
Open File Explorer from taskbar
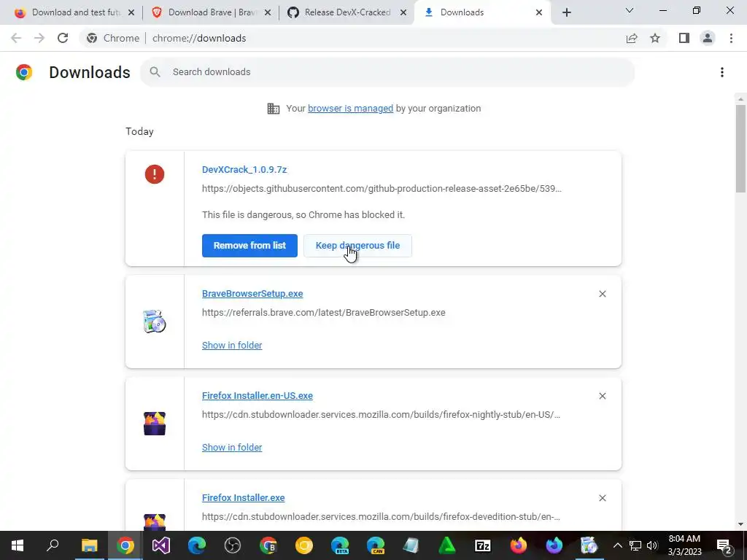pyautogui.click(x=89, y=545)
